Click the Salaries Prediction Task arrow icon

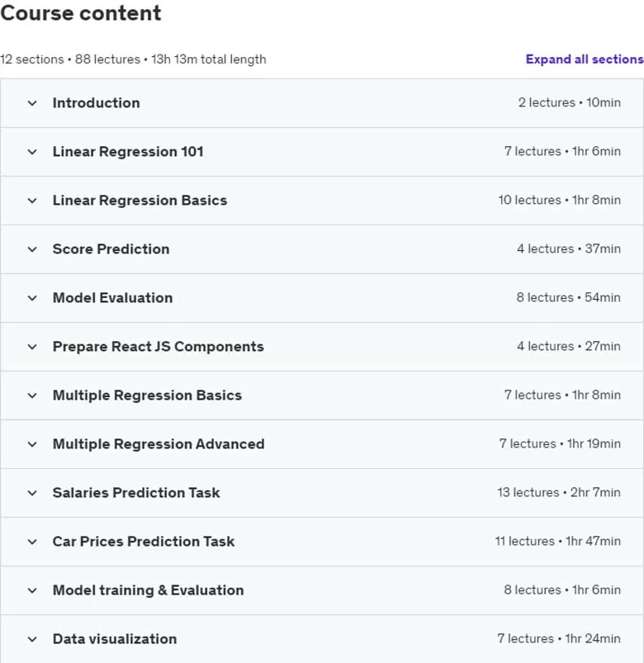32,493
